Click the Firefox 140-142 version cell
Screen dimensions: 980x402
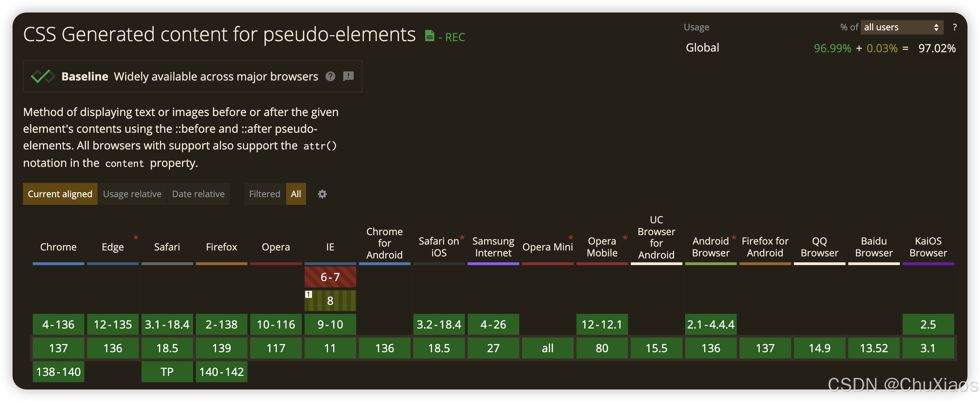pos(221,372)
